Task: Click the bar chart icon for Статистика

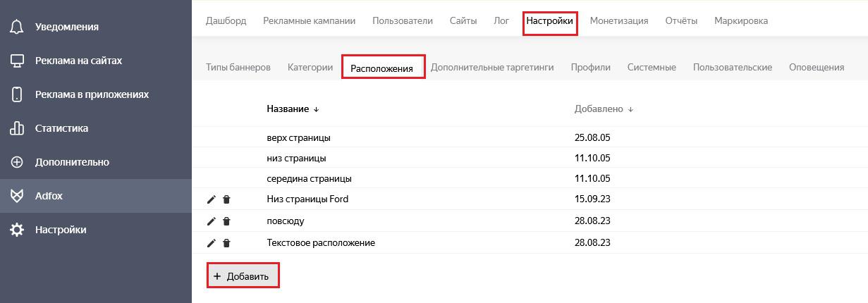Action: (17, 128)
